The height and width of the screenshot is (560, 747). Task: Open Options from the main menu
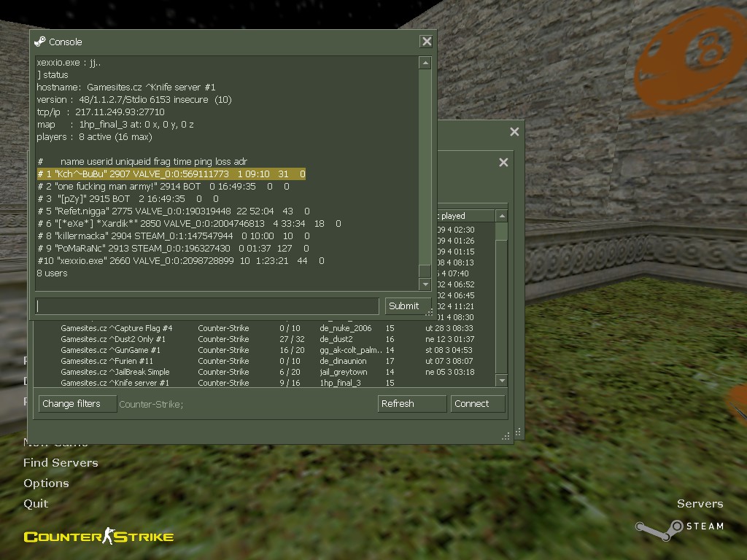(x=46, y=483)
